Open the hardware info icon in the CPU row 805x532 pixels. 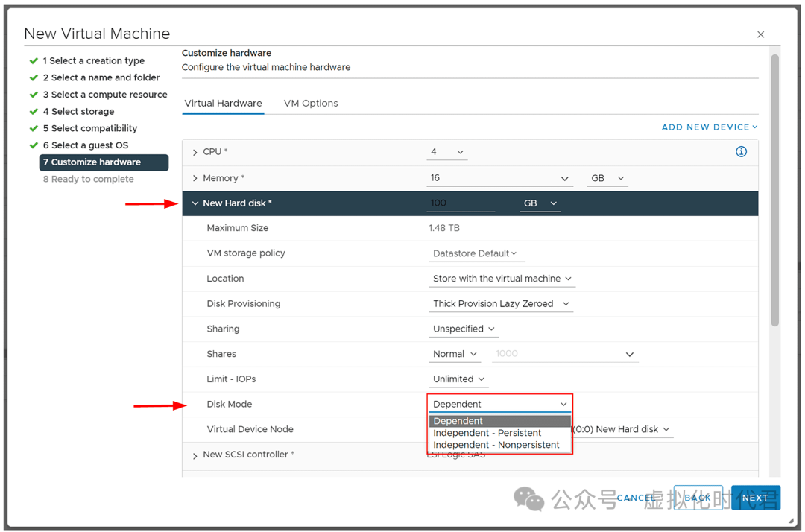click(x=741, y=151)
